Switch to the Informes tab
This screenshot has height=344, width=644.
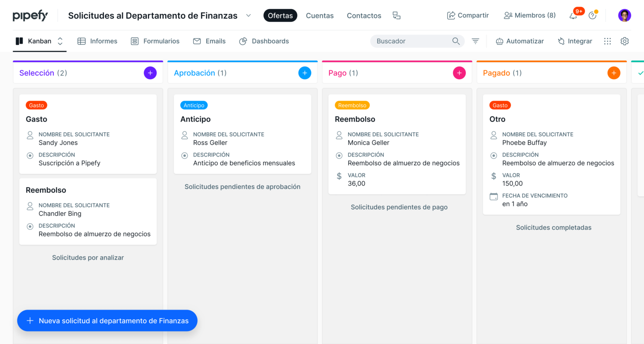tap(97, 41)
